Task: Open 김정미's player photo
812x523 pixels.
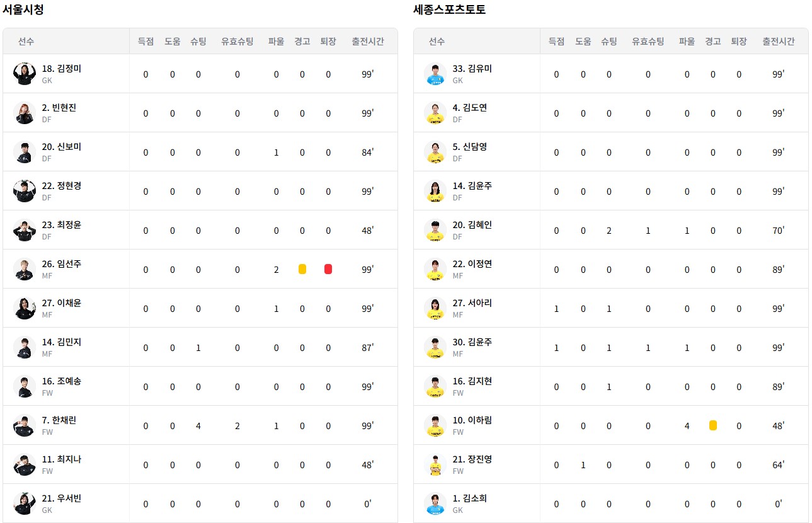Action: 25,74
